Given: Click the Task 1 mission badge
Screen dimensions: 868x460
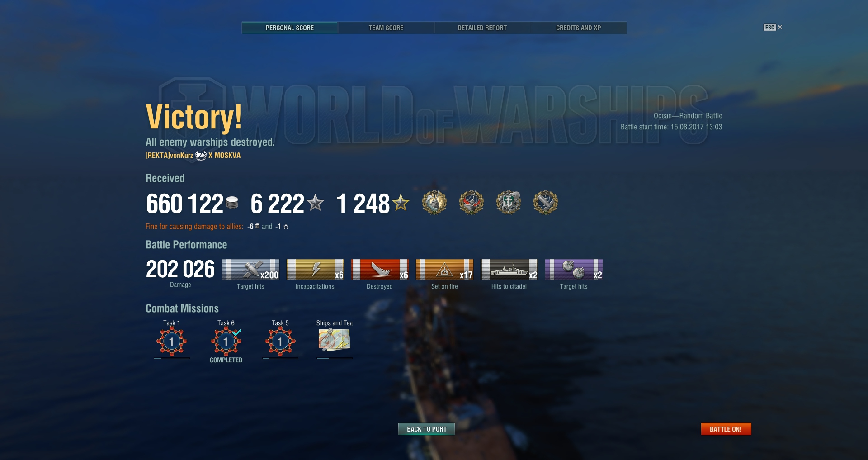Looking at the screenshot, I should [172, 341].
